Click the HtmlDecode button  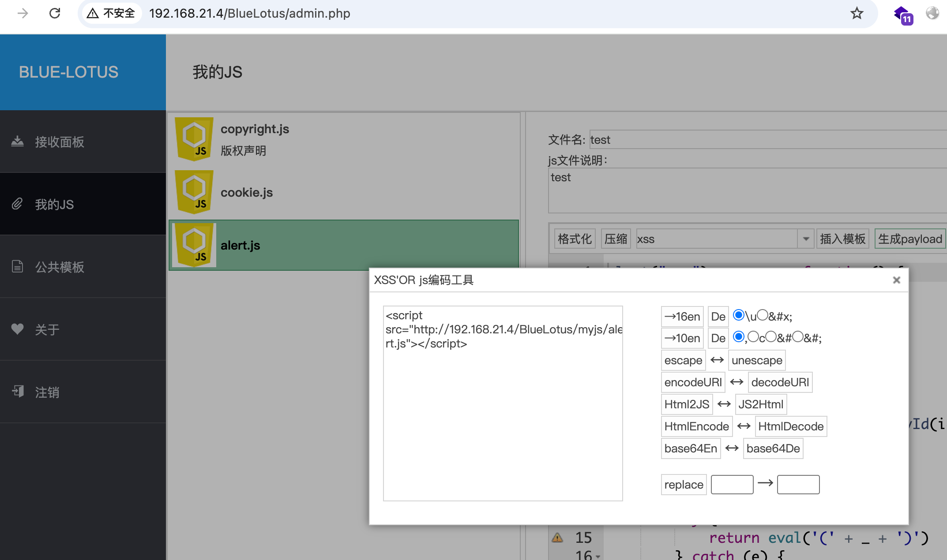[x=791, y=426]
